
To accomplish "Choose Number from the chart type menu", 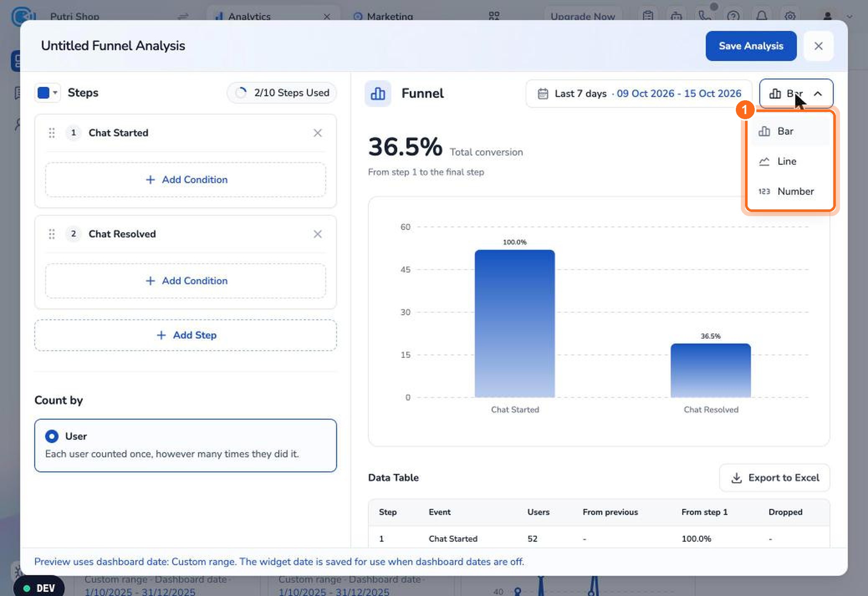I will (x=790, y=191).
